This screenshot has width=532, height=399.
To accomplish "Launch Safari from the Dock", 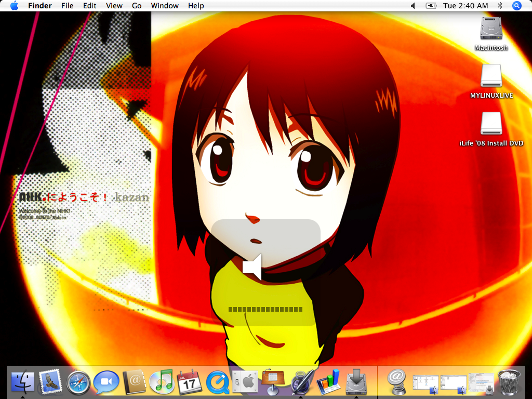I will tap(78, 383).
